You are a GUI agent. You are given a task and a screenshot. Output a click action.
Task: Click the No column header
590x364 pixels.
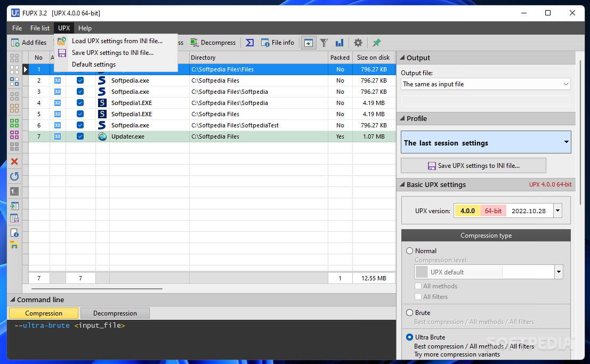(x=39, y=58)
